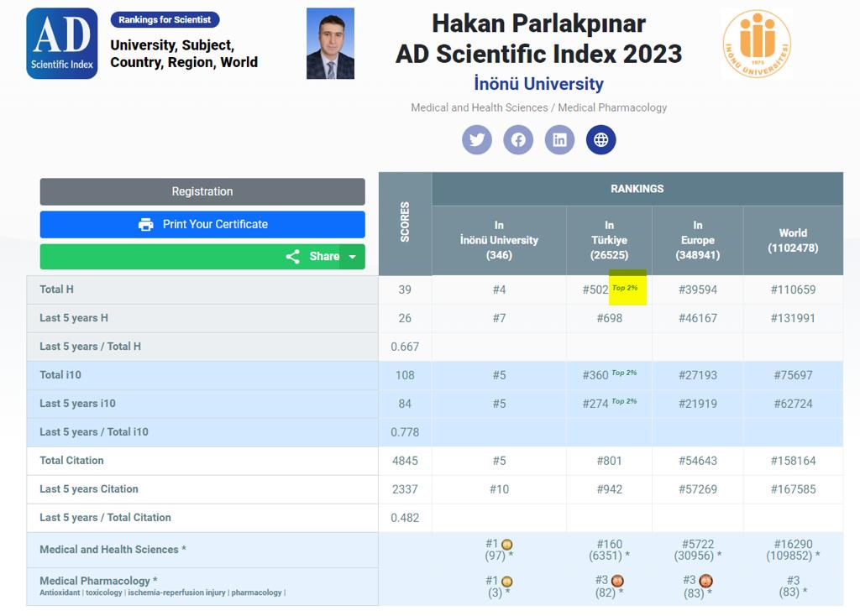This screenshot has width=860, height=616.
Task: Print Your Certificate
Action: pos(202,225)
